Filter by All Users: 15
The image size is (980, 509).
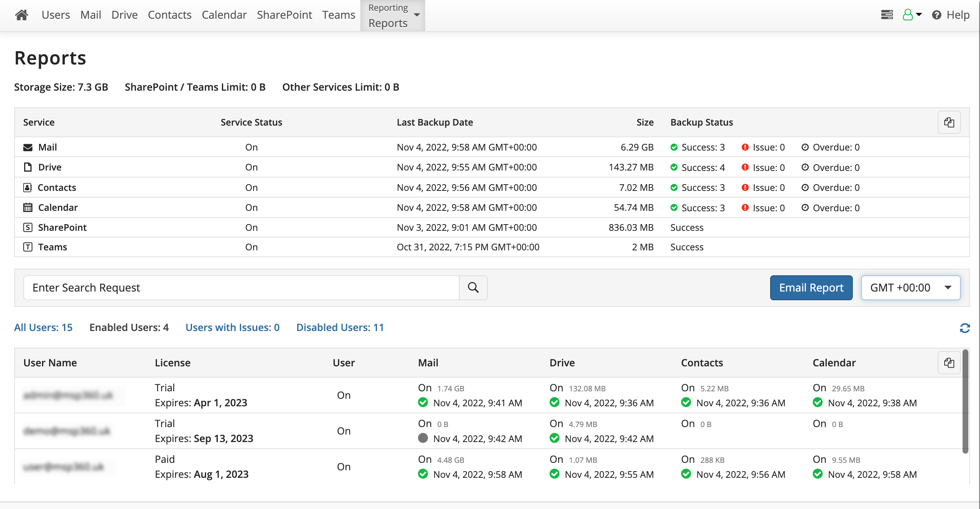point(43,328)
